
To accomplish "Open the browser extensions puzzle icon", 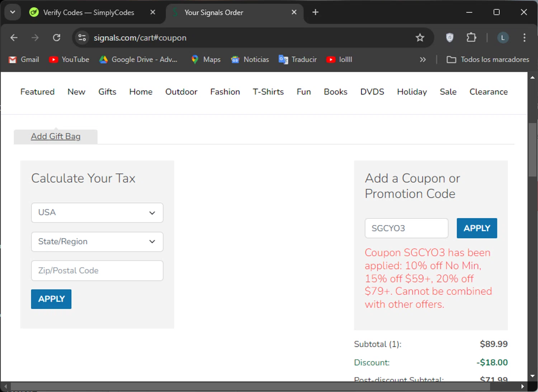I will [471, 38].
